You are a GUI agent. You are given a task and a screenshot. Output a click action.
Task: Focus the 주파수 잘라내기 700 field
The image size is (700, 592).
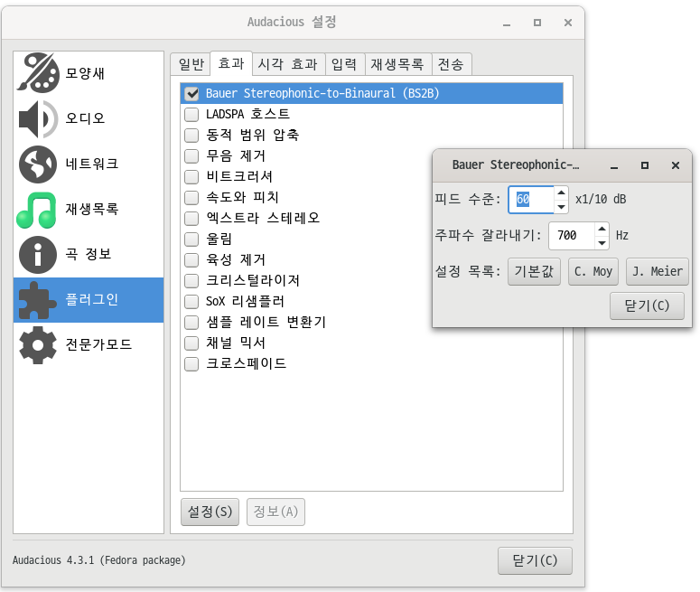pyautogui.click(x=572, y=236)
